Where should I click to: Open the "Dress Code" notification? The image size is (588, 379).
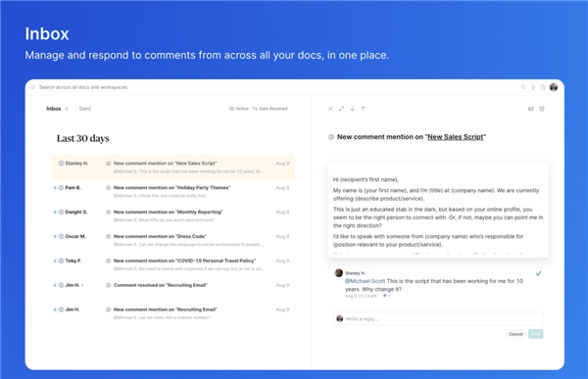(x=173, y=240)
